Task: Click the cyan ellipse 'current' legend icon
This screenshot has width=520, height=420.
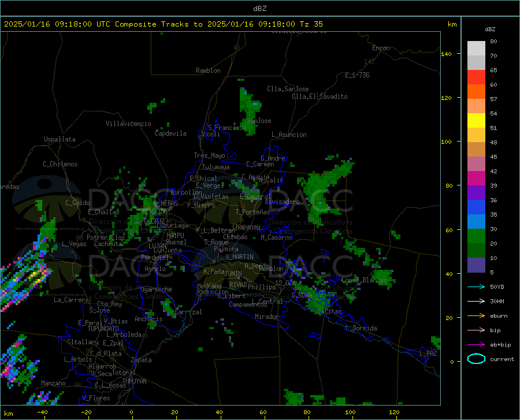Action: click(x=476, y=359)
